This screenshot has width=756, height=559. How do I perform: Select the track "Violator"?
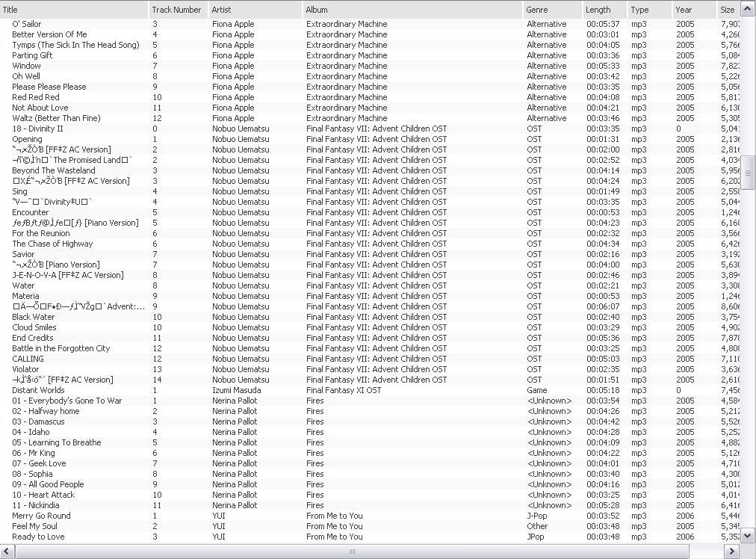pos(25,369)
